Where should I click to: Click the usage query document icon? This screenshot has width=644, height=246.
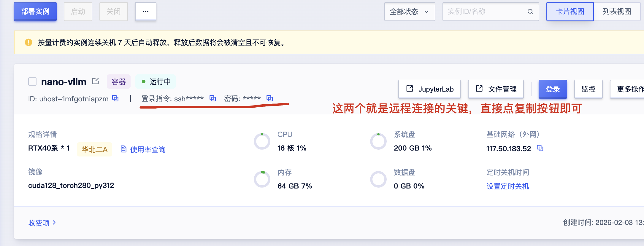[123, 149]
